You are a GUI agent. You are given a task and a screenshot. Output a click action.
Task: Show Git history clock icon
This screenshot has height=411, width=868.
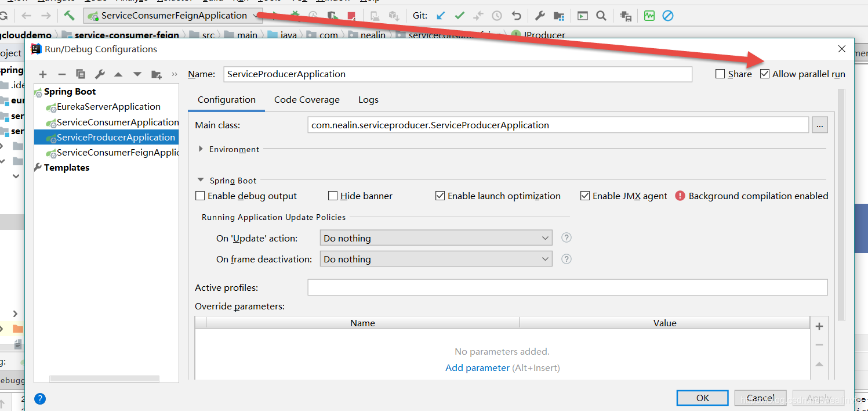(497, 16)
